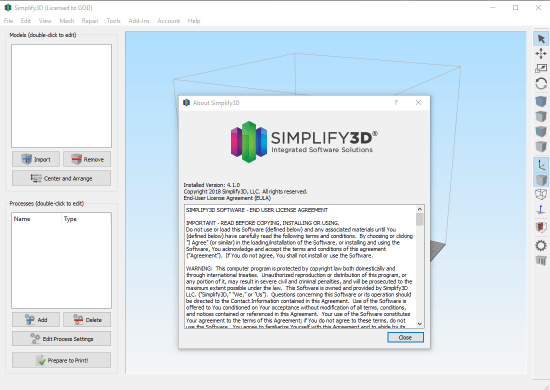Switch to side view cube icon
The width and height of the screenshot is (550, 390).
[541, 146]
